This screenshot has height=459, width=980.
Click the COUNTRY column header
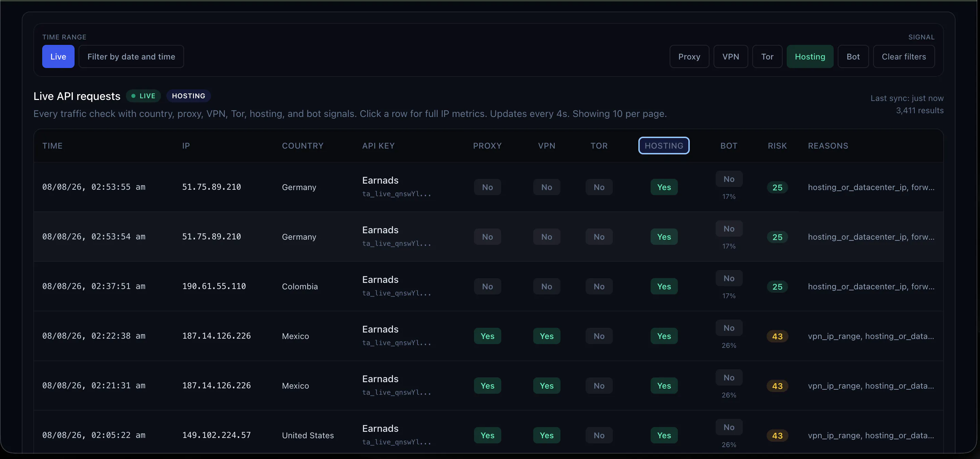[x=303, y=146]
